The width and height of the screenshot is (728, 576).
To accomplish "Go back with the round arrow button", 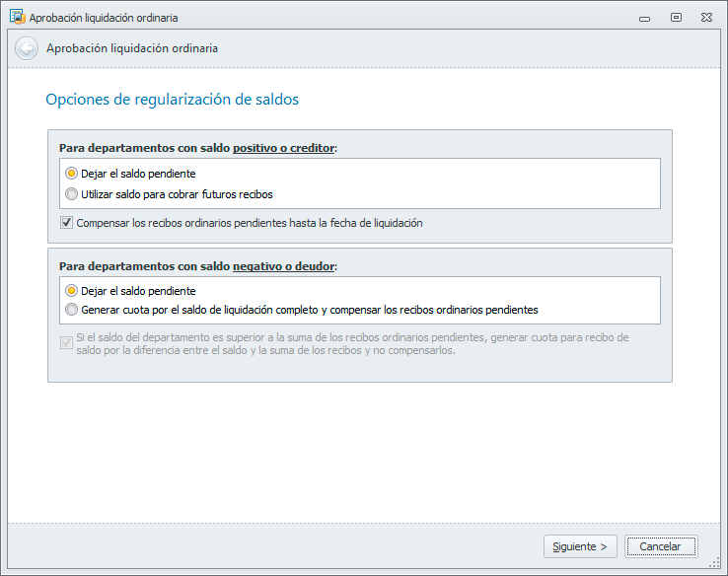I will [27, 48].
